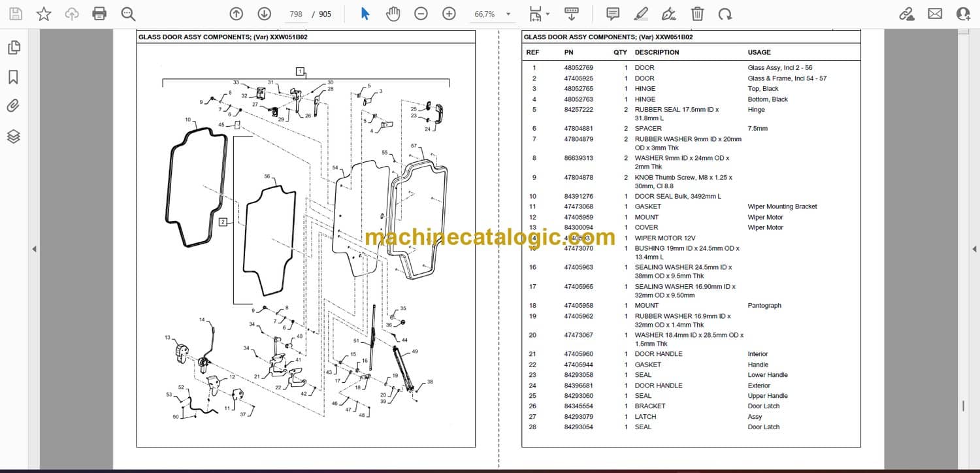980x473 pixels.
Task: Click the usage text 'Lower Handle'
Action: [768, 375]
